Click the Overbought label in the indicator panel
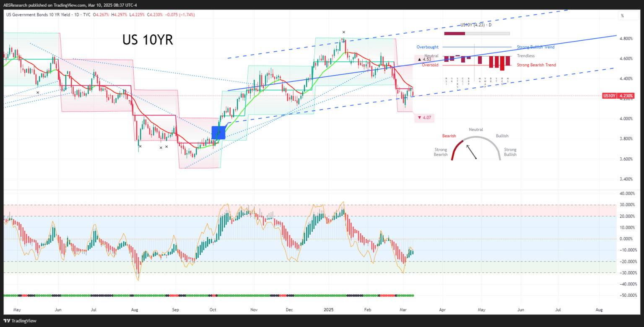The image size is (644, 327). [x=427, y=47]
